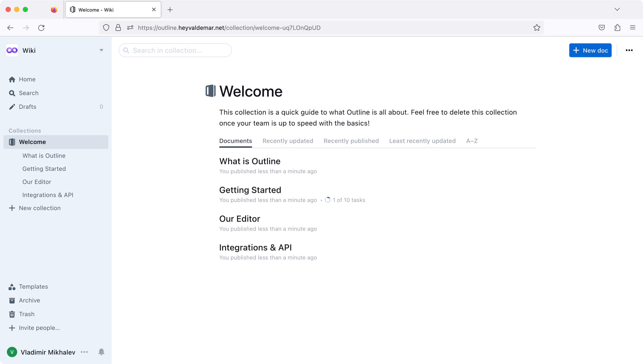Viewport: 643px width, 364px height.
Task: Click the 1 of 10 tasks text
Action: (x=349, y=200)
